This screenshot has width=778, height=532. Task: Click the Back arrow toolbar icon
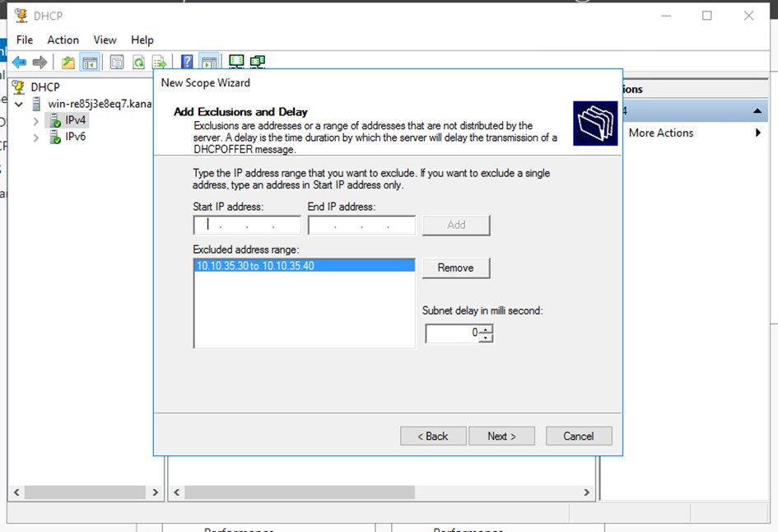coord(19,63)
